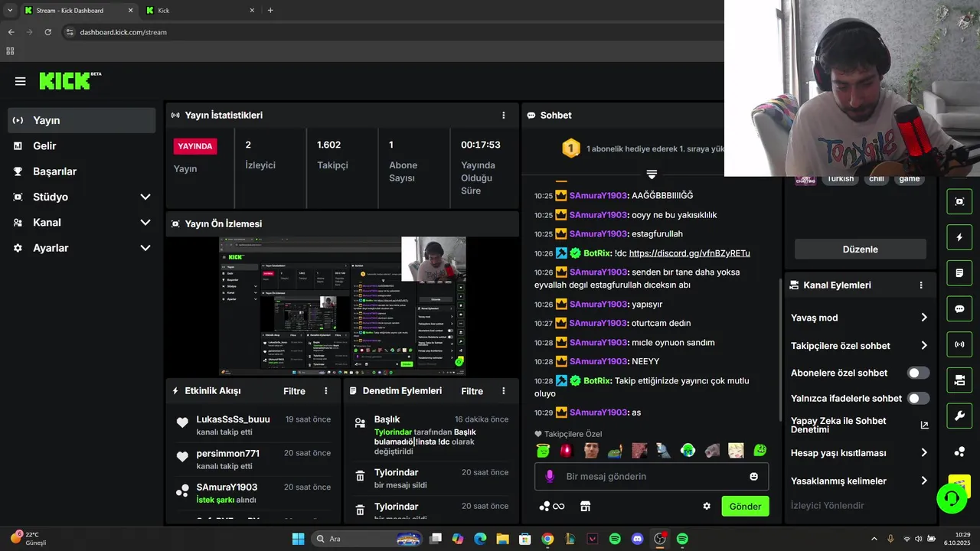This screenshot has height=551, width=980.
Task: Open Kanal Eylemleri three-dot menu
Action: [x=921, y=285]
